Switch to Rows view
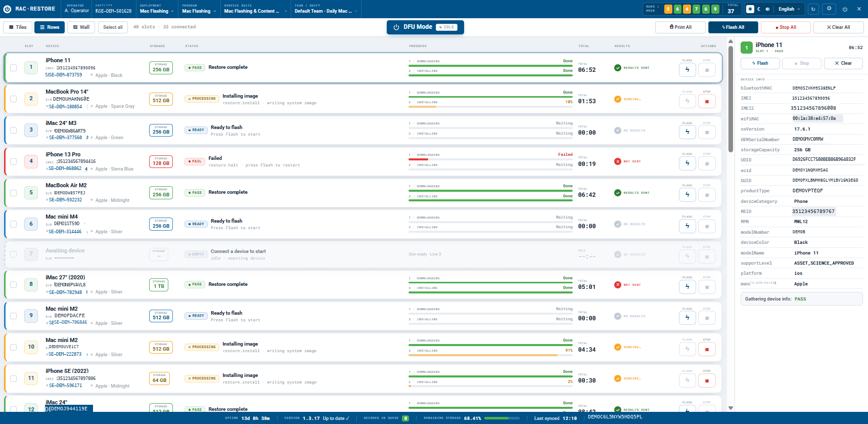Viewport: 868px width, 424px height. pos(50,27)
